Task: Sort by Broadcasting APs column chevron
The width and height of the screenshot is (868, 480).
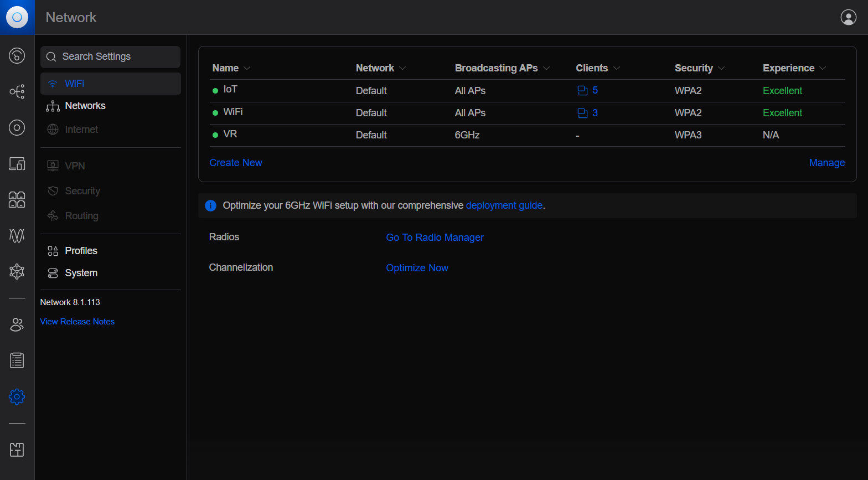Action: [546, 68]
